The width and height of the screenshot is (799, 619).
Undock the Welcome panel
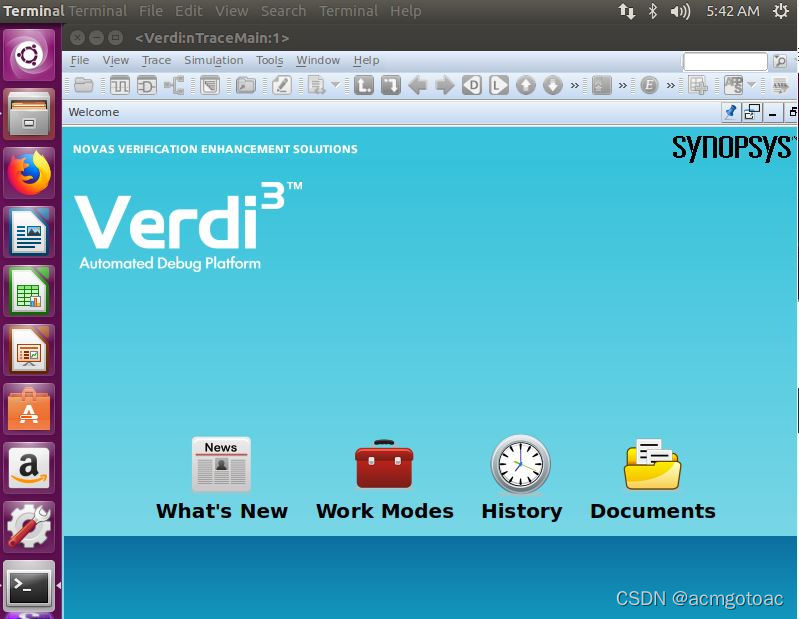[x=752, y=112]
